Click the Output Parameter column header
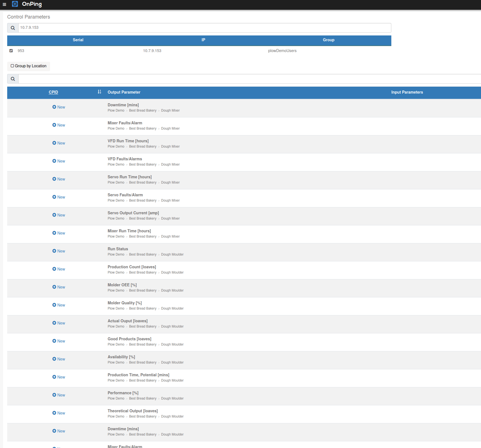481x448 pixels. click(124, 92)
